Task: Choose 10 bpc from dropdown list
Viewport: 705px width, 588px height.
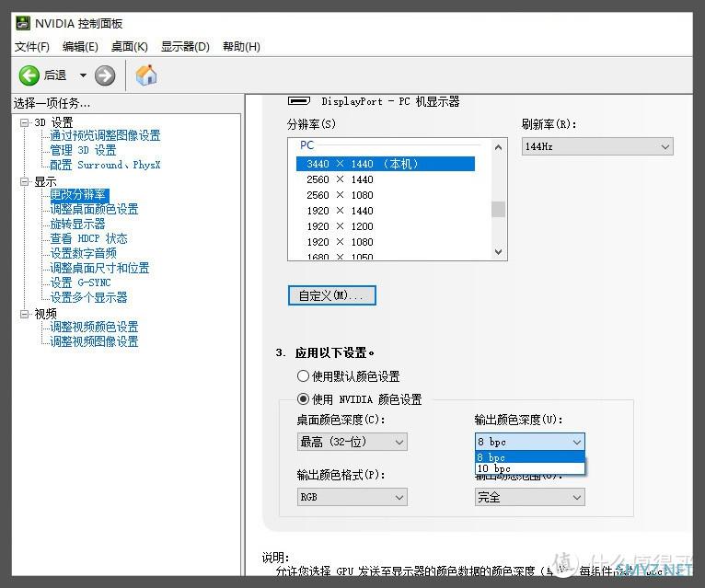Action: tap(529, 468)
